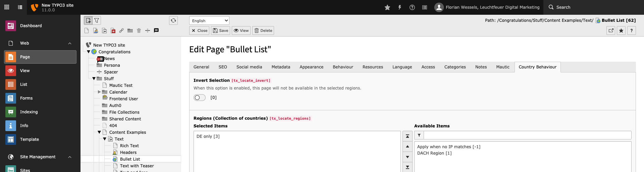Switch to the Mautic tab
The image size is (644, 172).
pyautogui.click(x=503, y=67)
